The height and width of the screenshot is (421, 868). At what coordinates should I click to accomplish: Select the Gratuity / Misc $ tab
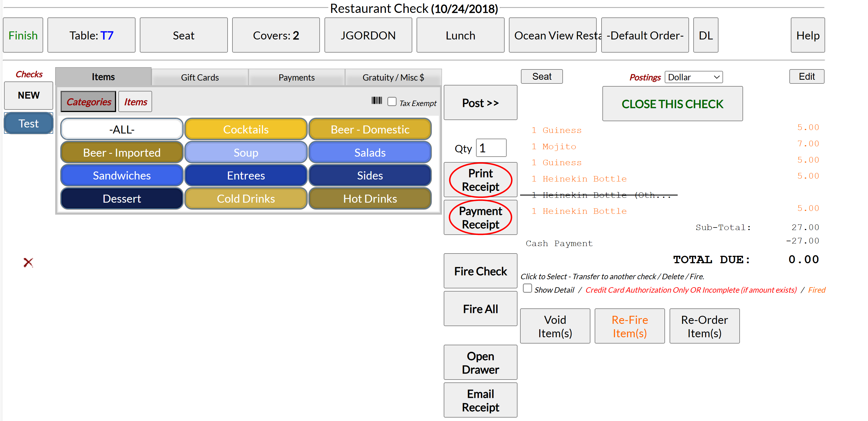click(393, 77)
